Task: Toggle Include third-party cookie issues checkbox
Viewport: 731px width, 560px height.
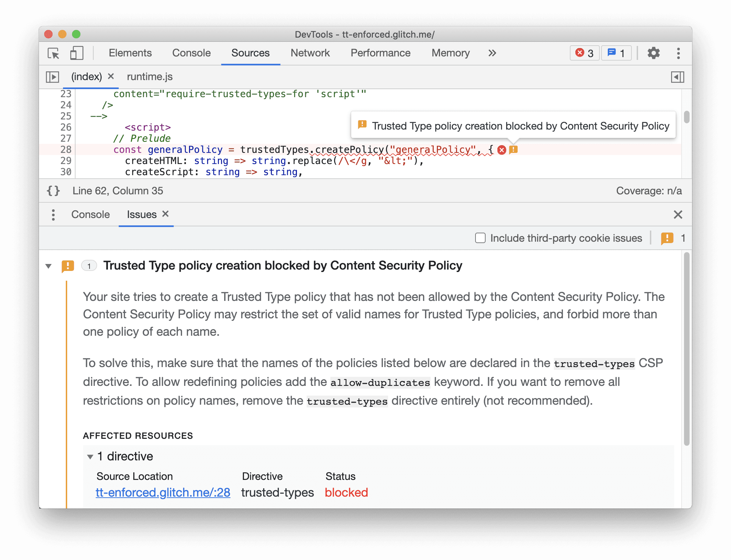Action: [480, 238]
